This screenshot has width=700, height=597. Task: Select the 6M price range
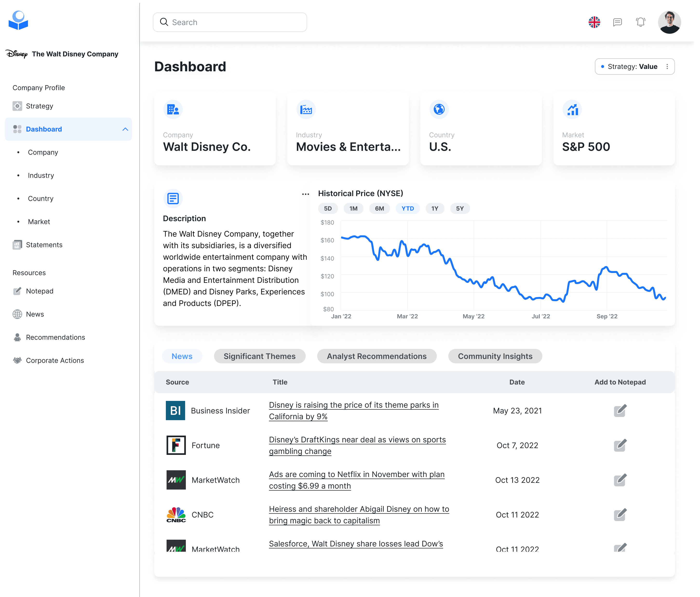(379, 209)
